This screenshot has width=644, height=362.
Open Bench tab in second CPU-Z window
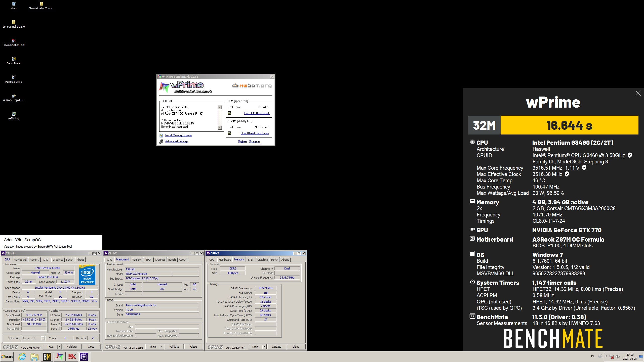click(x=172, y=260)
